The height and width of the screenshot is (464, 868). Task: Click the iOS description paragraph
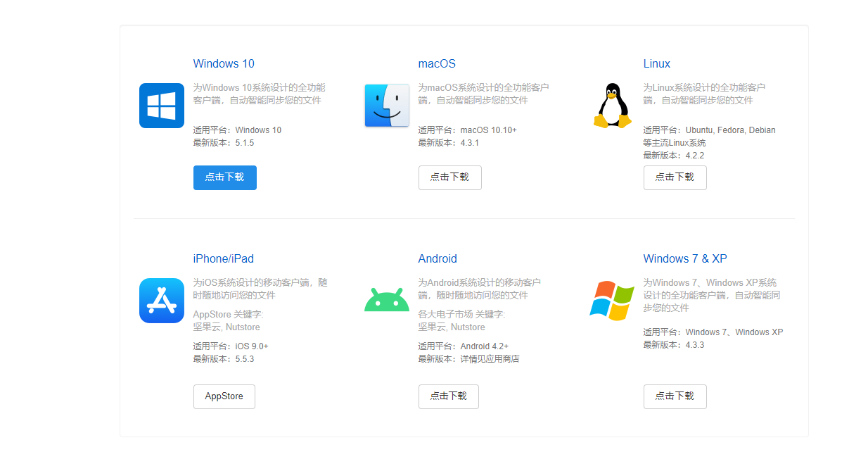[x=261, y=289]
